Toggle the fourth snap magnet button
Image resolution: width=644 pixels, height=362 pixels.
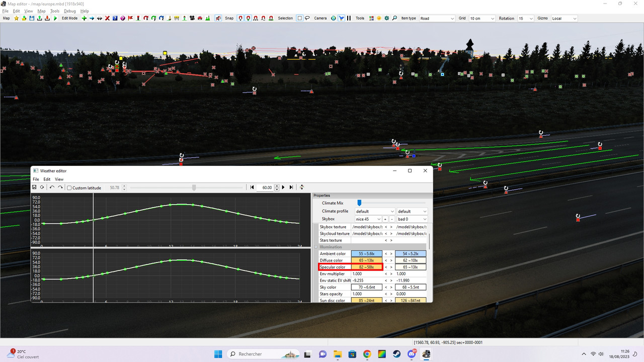pyautogui.click(x=263, y=18)
